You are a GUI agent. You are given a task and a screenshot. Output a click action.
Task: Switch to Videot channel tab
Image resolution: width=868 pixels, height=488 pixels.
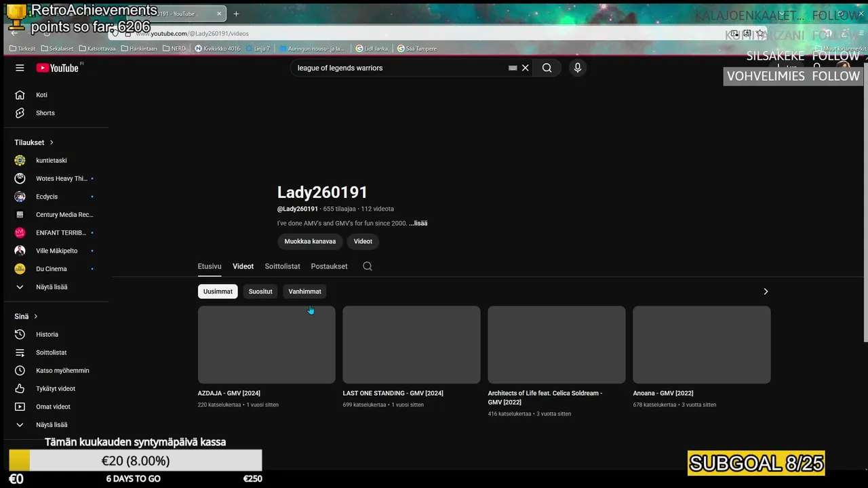coord(243,266)
